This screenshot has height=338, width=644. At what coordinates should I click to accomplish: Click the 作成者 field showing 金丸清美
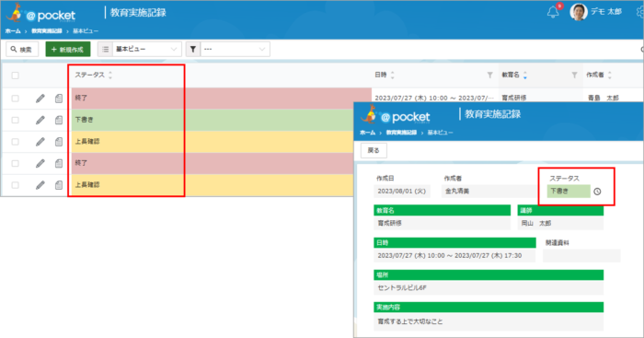(x=489, y=192)
